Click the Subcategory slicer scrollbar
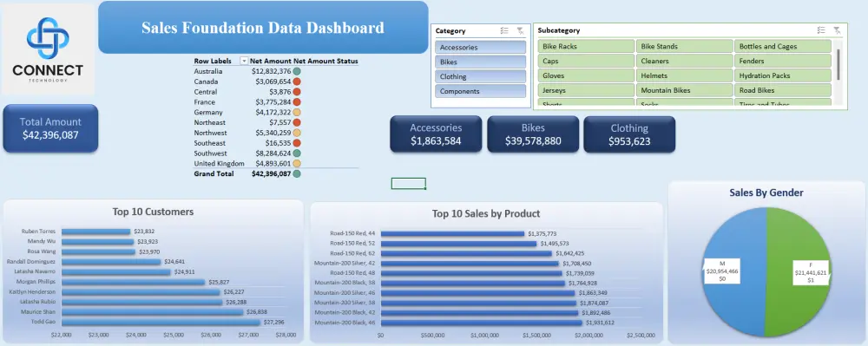Viewport: 868px width, 346px height. point(838,64)
